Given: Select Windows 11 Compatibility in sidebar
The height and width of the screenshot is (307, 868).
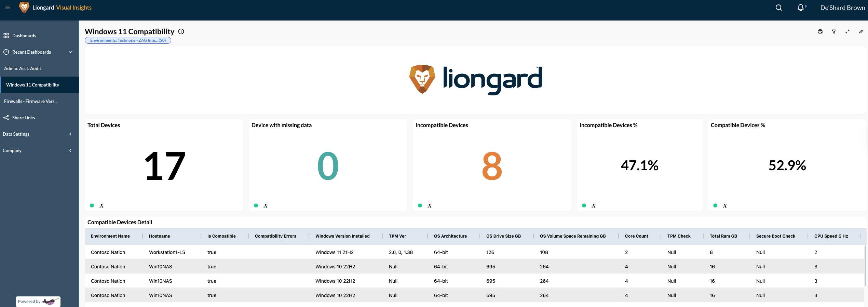Looking at the screenshot, I should (x=39, y=85).
